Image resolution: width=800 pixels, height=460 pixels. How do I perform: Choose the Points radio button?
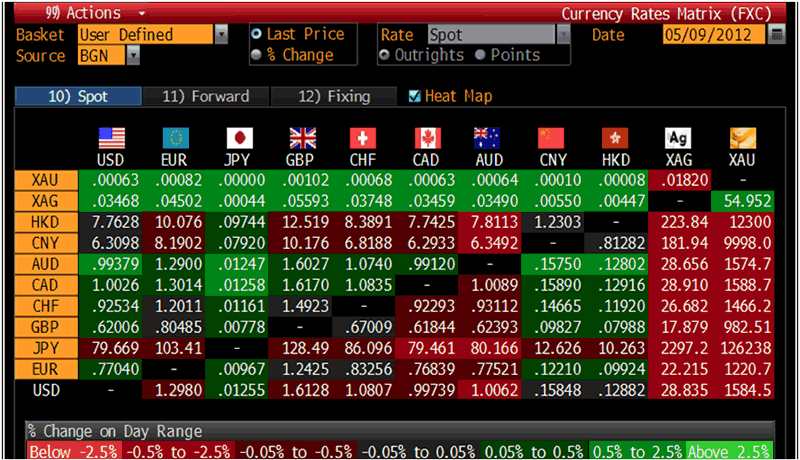coord(482,55)
